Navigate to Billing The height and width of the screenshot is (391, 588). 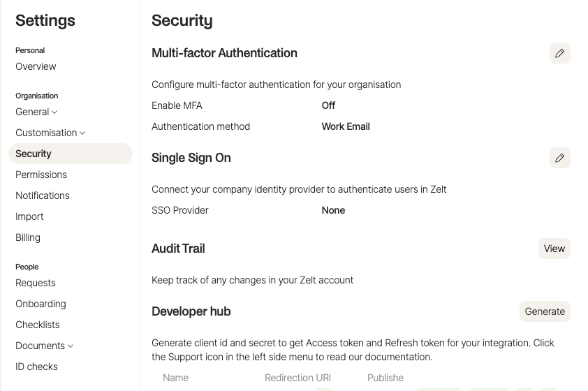pos(28,237)
